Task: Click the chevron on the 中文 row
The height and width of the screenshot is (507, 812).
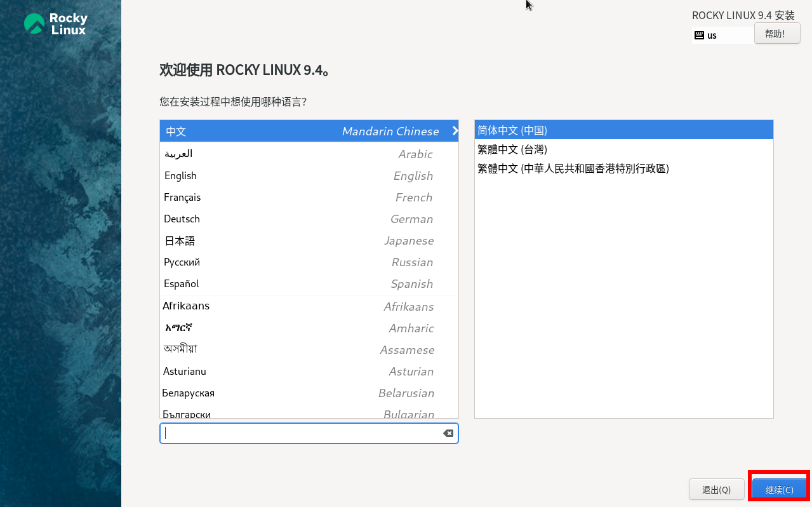Action: [x=455, y=131]
